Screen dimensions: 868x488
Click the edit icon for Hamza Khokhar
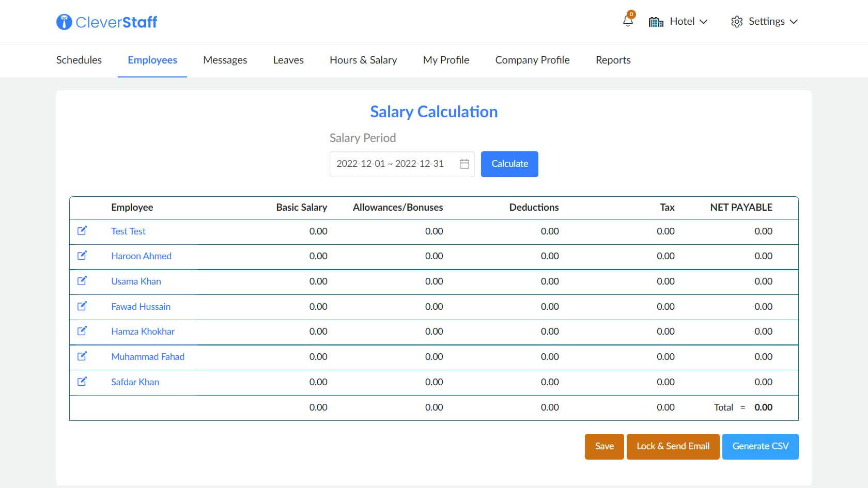[82, 331]
